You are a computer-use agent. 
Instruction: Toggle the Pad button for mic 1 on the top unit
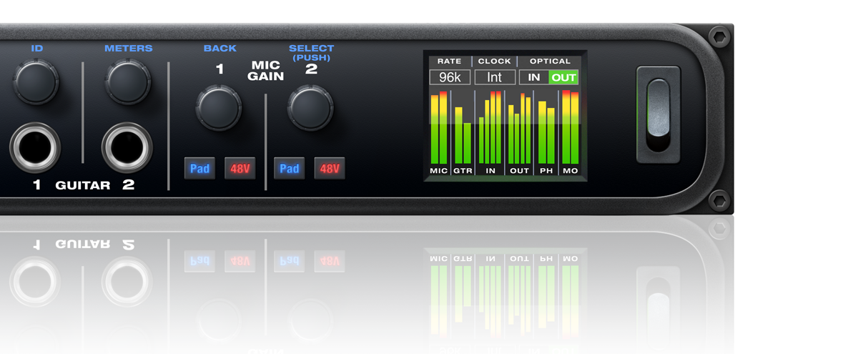pos(199,169)
